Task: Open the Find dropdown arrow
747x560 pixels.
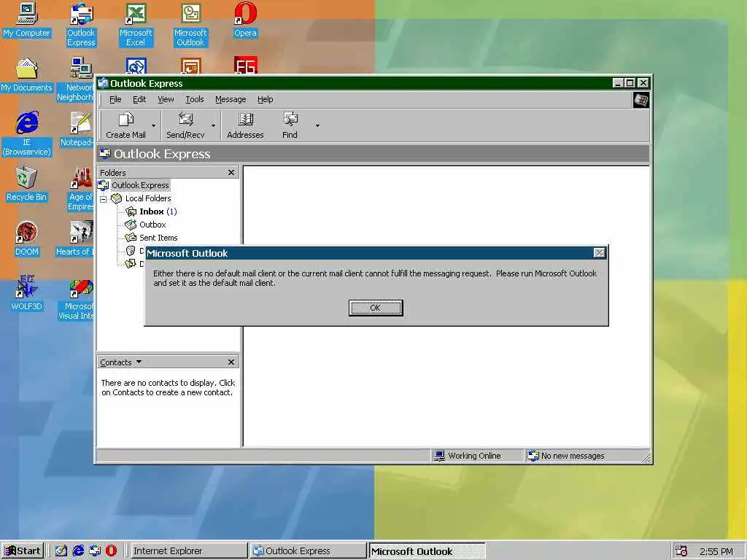Action: 317,125
